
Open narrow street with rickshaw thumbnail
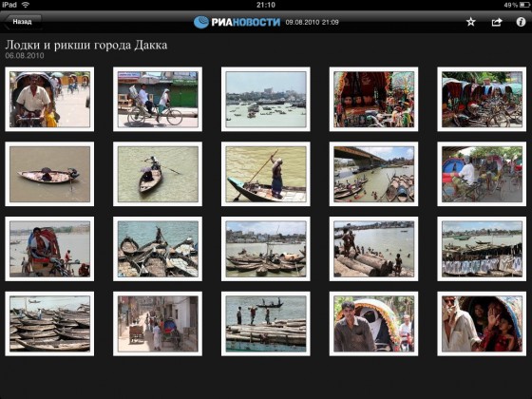(158, 324)
